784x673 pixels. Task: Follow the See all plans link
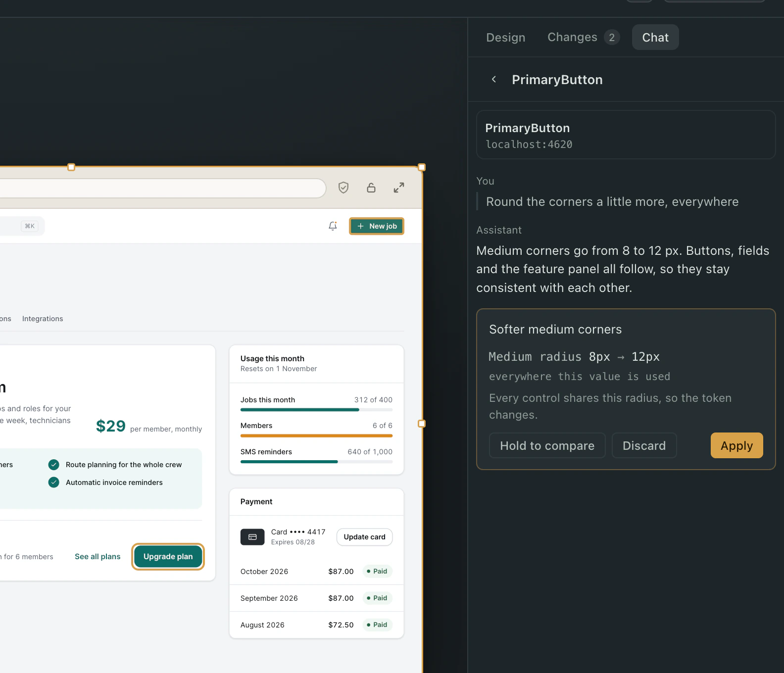(98, 557)
